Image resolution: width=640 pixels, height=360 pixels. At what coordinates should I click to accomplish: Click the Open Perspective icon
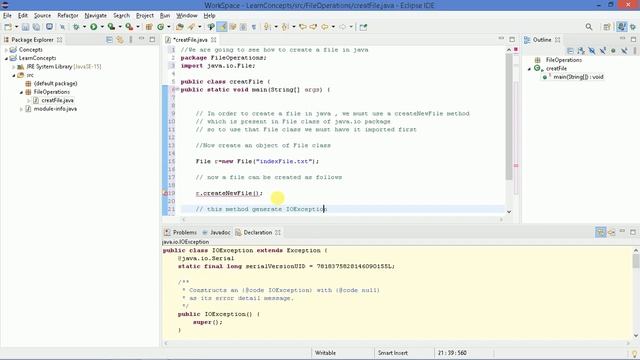(607, 27)
